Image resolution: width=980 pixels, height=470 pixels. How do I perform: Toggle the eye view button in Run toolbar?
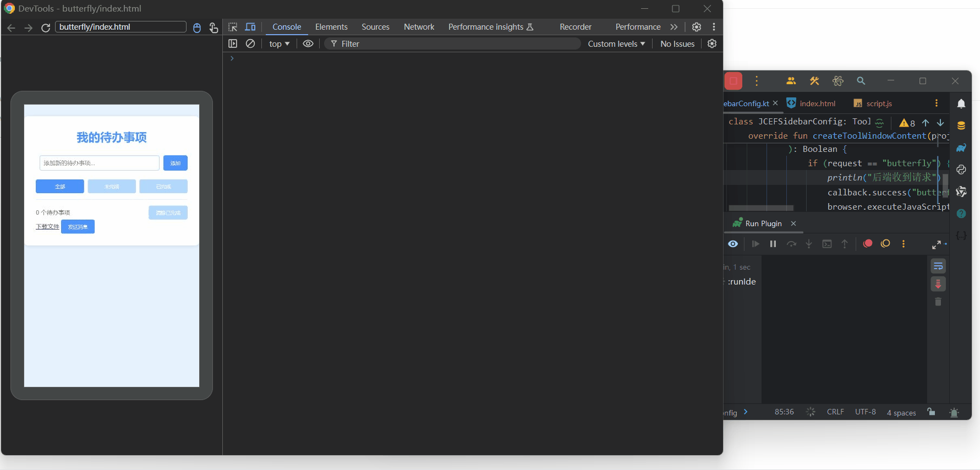pos(733,244)
